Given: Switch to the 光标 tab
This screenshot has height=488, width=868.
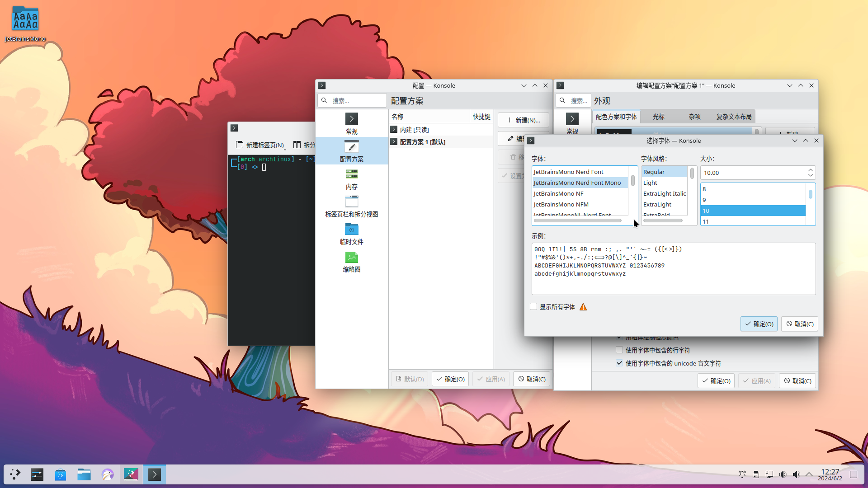Looking at the screenshot, I should 658,117.
